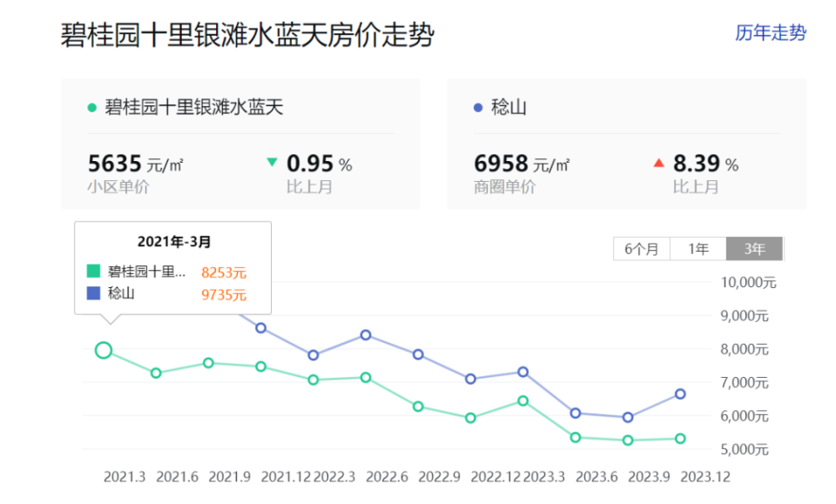This screenshot has height=504, width=836.
Task: Click the green line point for 2022.12
Action: point(470,418)
